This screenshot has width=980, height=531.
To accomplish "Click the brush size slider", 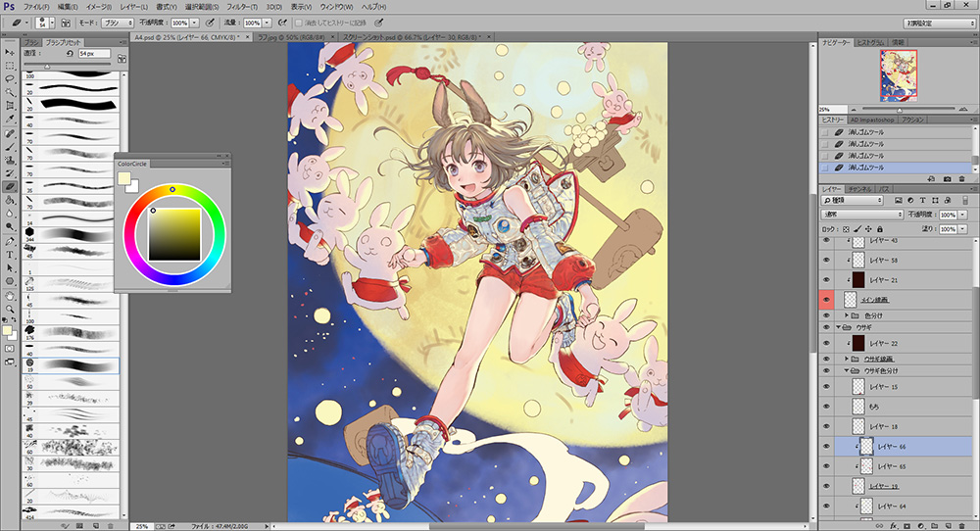I will 68,67.
